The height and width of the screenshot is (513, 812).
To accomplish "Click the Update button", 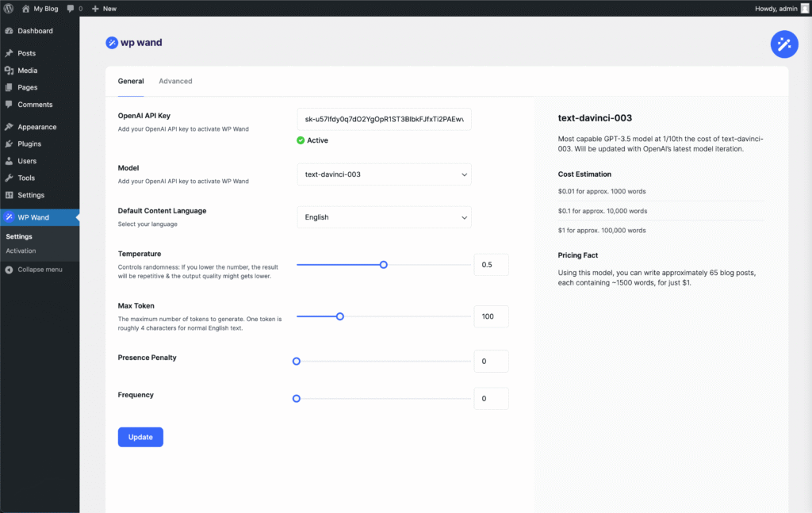I will click(140, 437).
